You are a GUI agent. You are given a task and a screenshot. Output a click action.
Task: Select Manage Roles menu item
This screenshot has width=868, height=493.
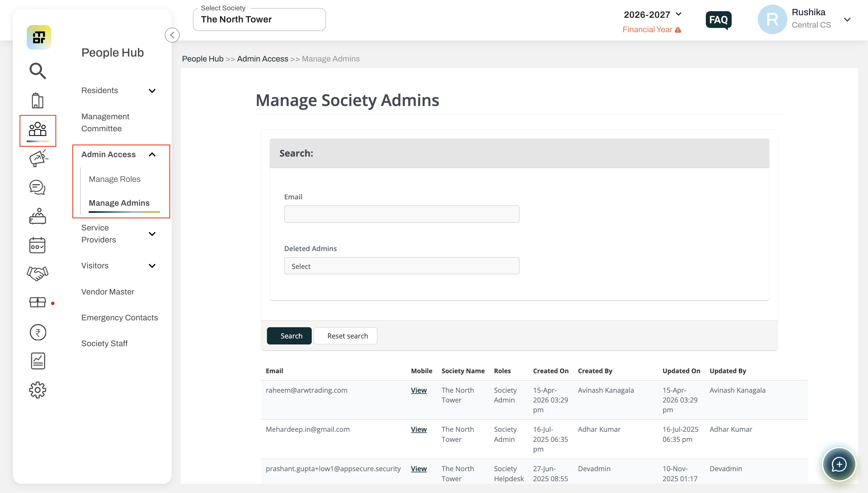pyautogui.click(x=114, y=179)
